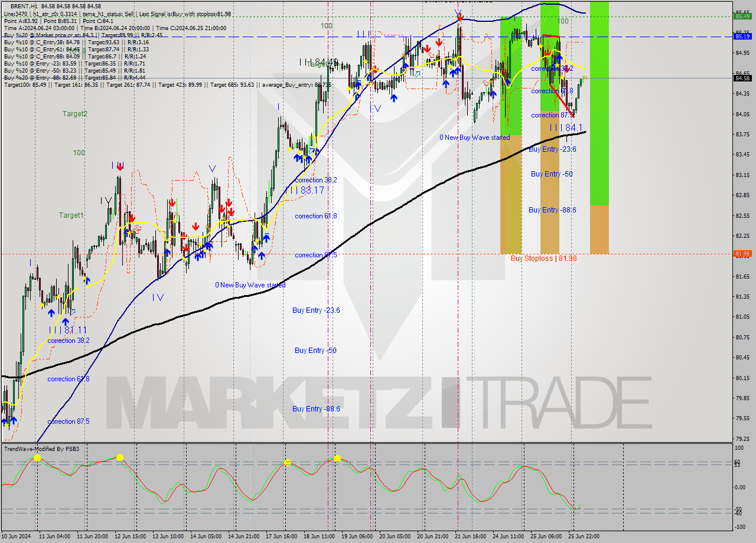Click the '10 Jun 2024' date label
756x543 pixels.
pyautogui.click(x=17, y=536)
